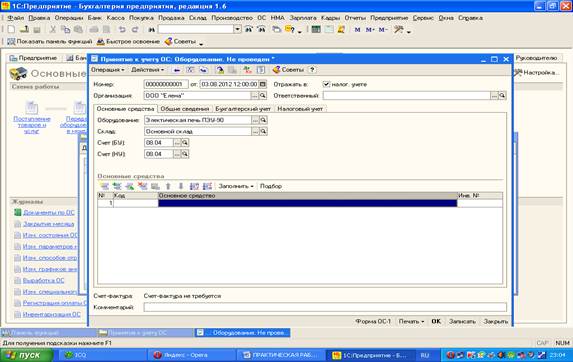Open the Документы по ОС journal link

49,213
